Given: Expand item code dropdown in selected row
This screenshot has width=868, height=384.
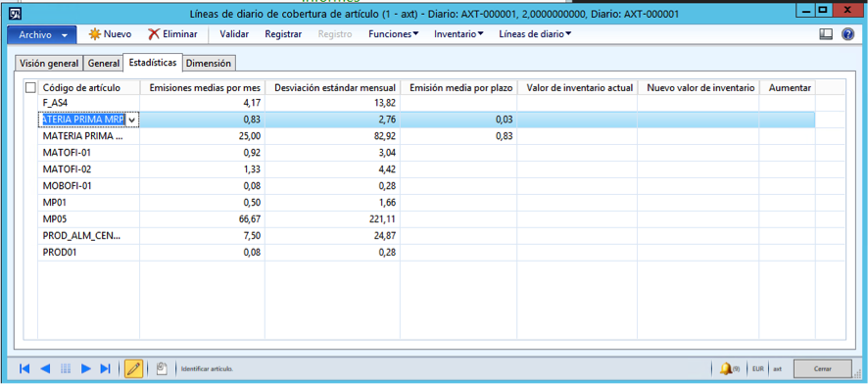Looking at the screenshot, I should 132,120.
